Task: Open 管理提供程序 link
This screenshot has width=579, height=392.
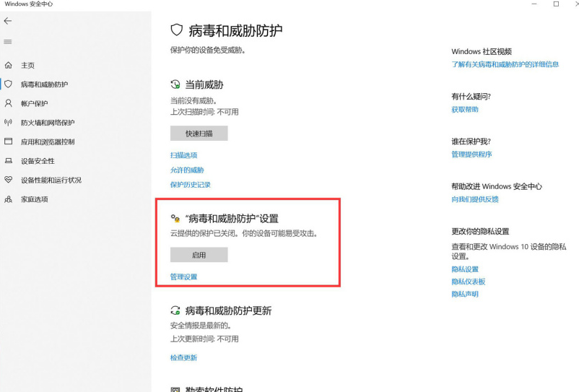Action: (471, 154)
